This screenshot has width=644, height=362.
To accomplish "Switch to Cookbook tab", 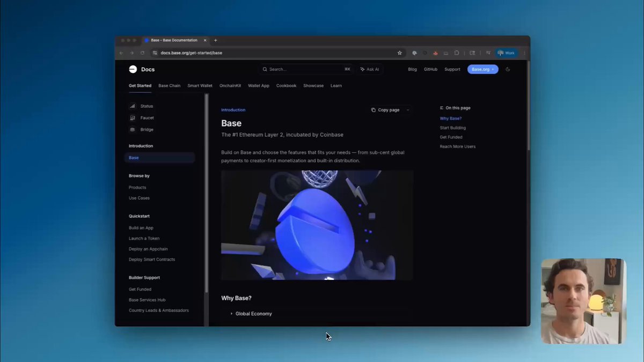I will (x=287, y=86).
